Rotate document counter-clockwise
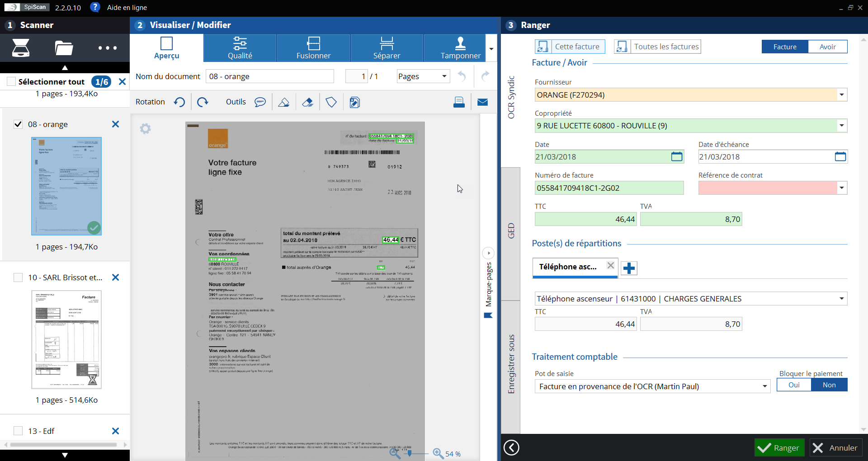Viewport: 868px width, 461px height. pyautogui.click(x=179, y=102)
